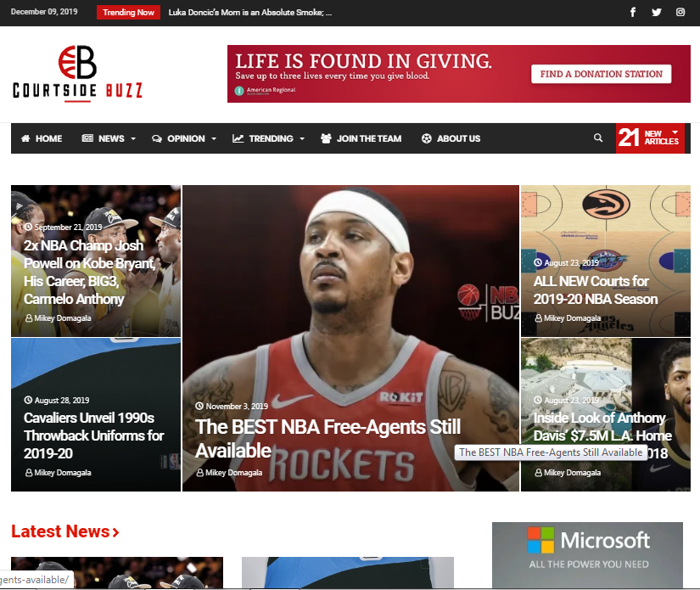700x590 pixels.
Task: Click the Join the Team people icon
Action: point(326,138)
